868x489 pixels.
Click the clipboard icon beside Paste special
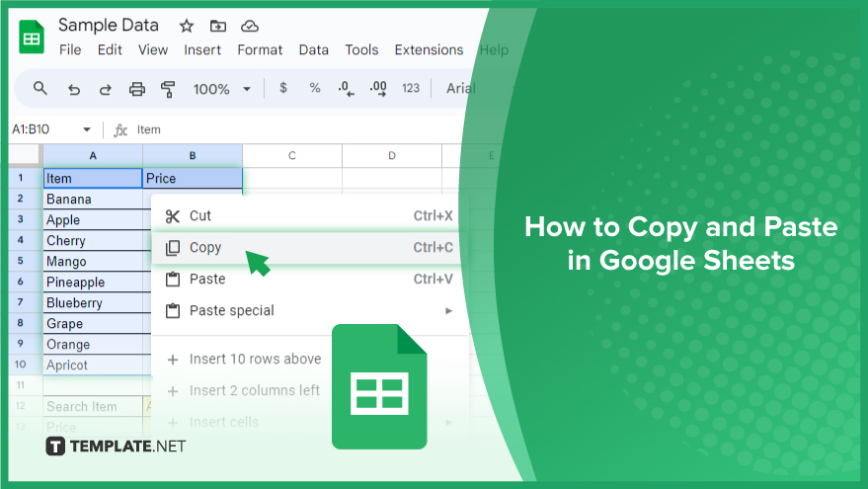[x=173, y=310]
